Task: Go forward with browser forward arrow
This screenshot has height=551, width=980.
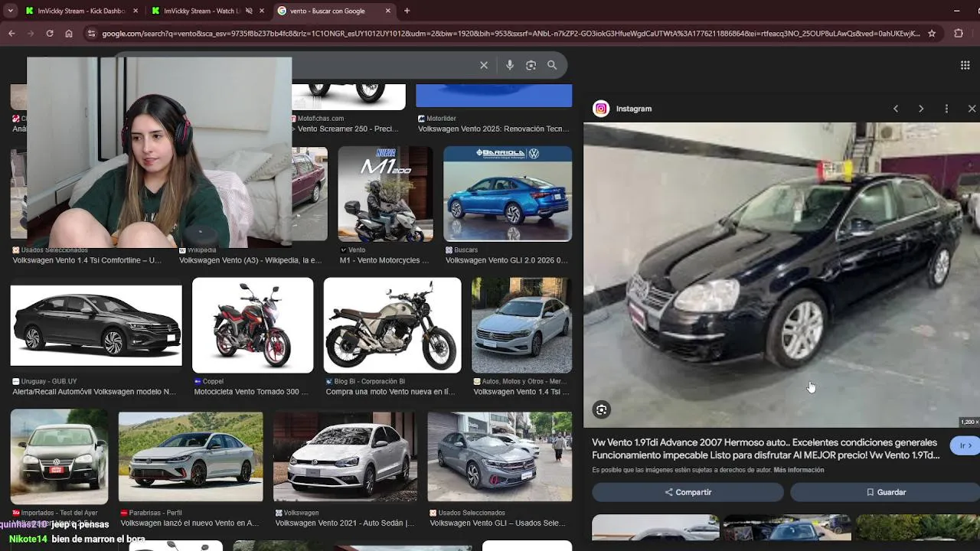Action: tap(31, 34)
